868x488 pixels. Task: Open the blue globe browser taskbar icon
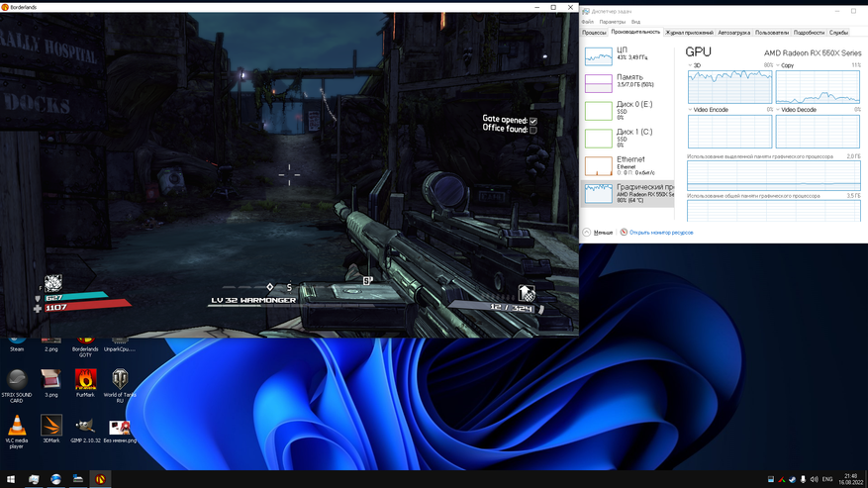pyautogui.click(x=55, y=479)
